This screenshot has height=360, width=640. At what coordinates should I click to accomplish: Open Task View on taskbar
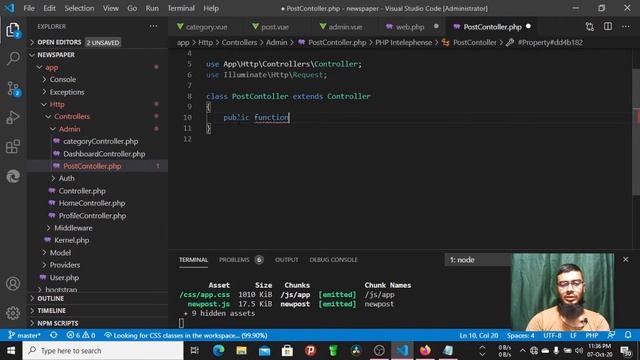pos(195,351)
